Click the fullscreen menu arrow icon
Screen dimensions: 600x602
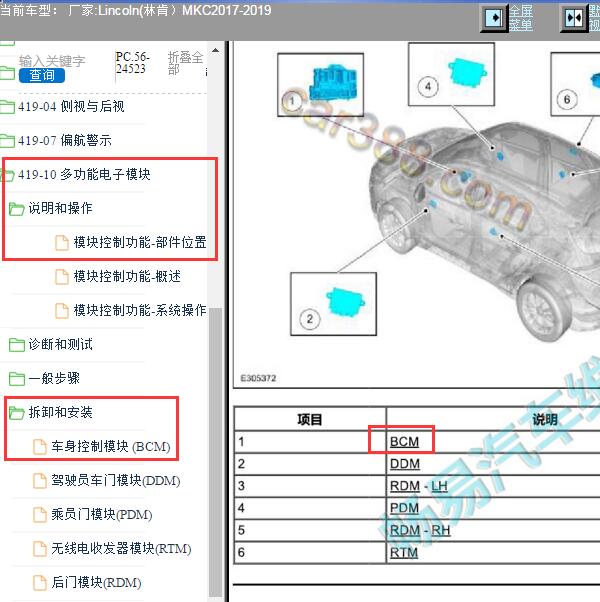pyautogui.click(x=494, y=18)
